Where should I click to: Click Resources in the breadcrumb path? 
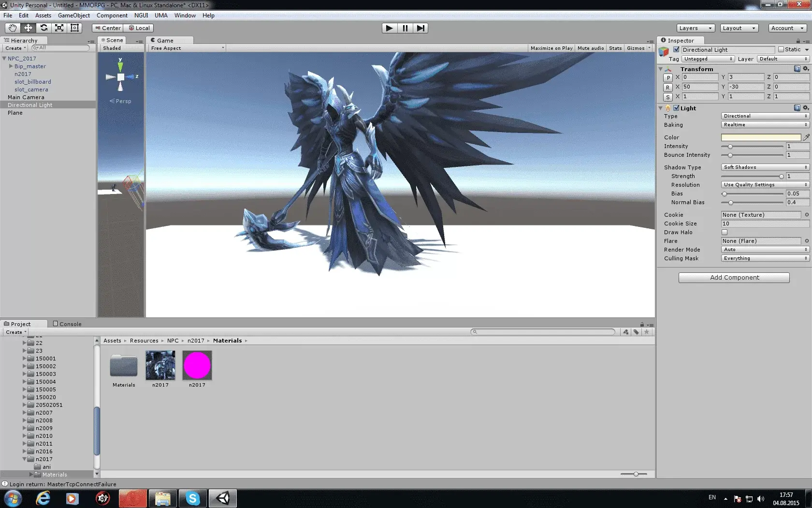tap(144, 341)
